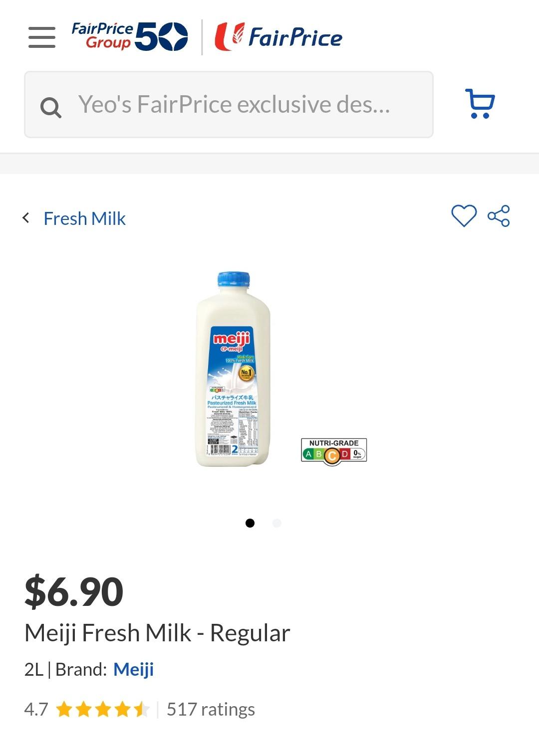Viewport: 539px width, 756px height.
Task: Click the 4.7 rating score
Action: 36,709
